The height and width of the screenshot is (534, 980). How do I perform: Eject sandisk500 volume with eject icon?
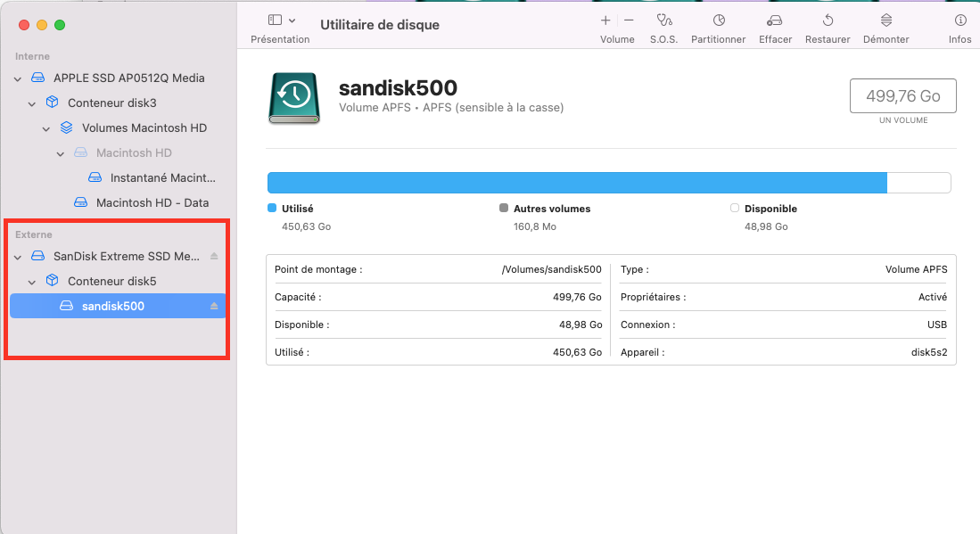[214, 306]
